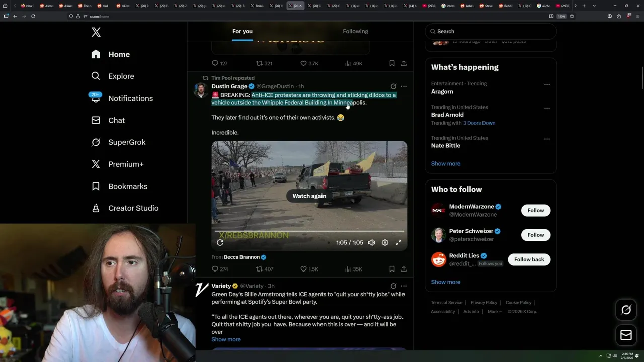Open Accessibility footer link
Screen dimensions: 644x362
click(x=443, y=311)
